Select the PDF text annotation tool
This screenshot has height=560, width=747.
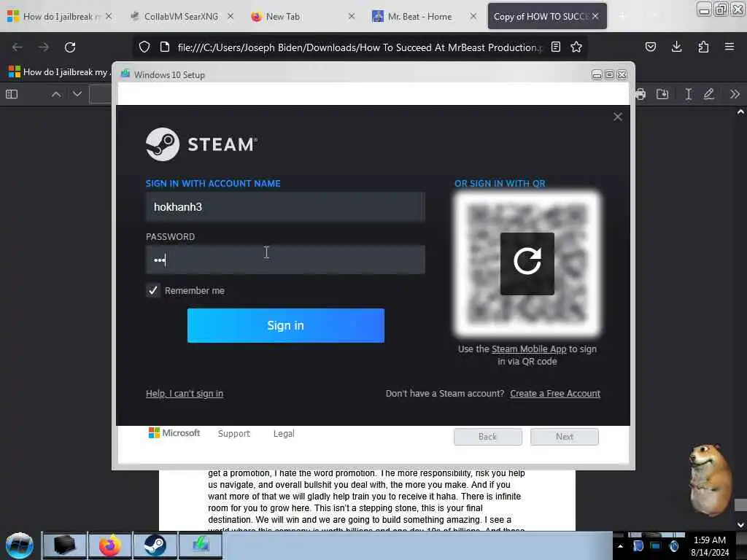pyautogui.click(x=688, y=94)
